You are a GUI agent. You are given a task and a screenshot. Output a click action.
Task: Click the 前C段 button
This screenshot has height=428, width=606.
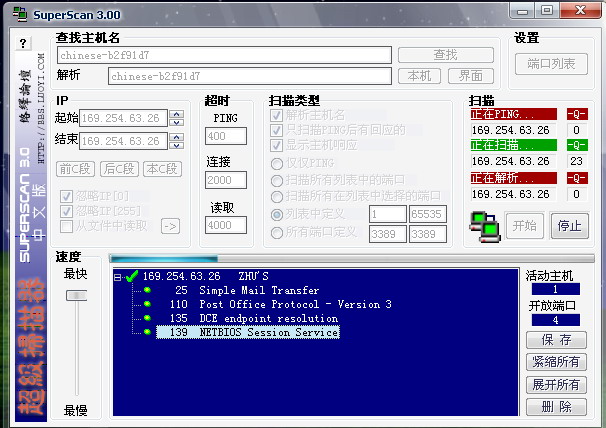pyautogui.click(x=75, y=169)
